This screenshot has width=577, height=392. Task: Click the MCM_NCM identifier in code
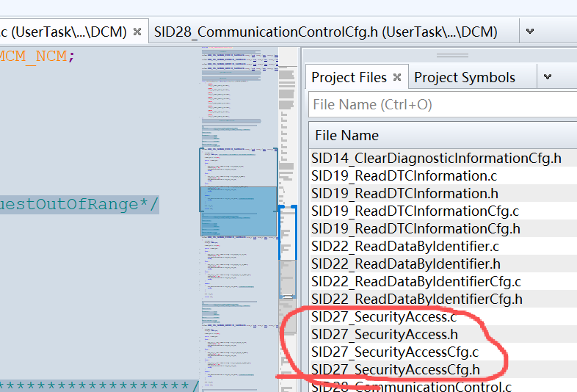(34, 56)
